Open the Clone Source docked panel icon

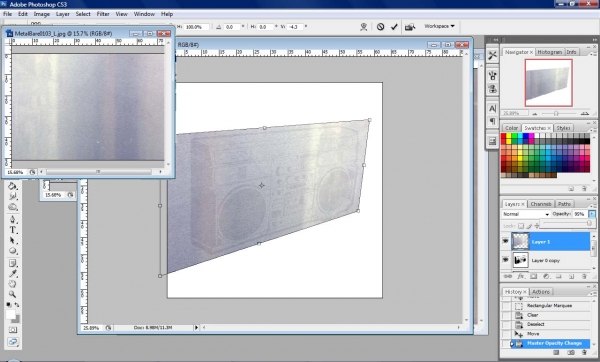coord(492,89)
